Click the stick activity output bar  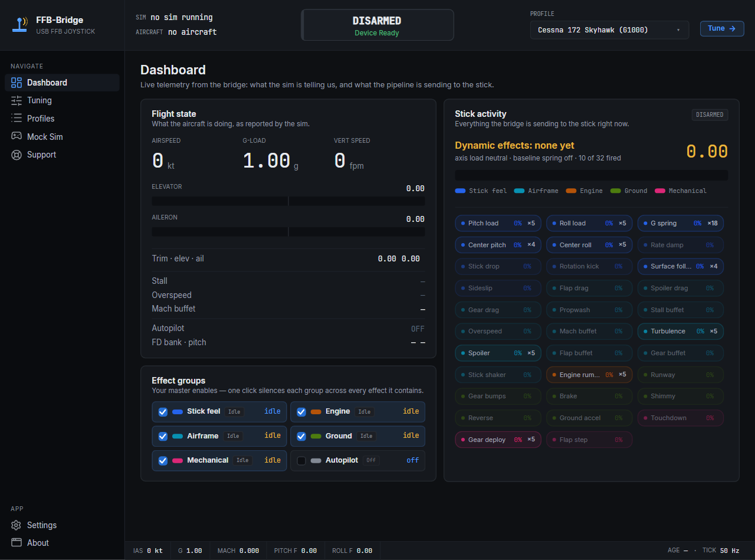pyautogui.click(x=592, y=175)
